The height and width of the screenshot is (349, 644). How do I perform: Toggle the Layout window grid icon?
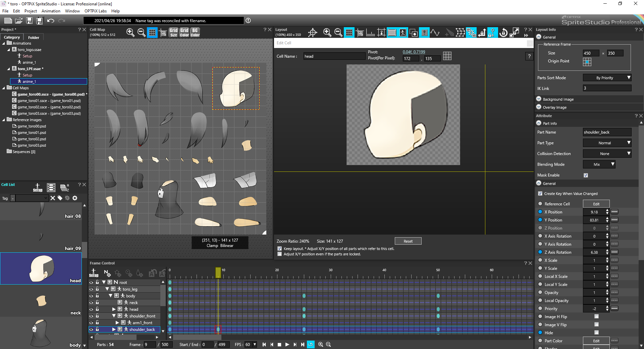[349, 33]
